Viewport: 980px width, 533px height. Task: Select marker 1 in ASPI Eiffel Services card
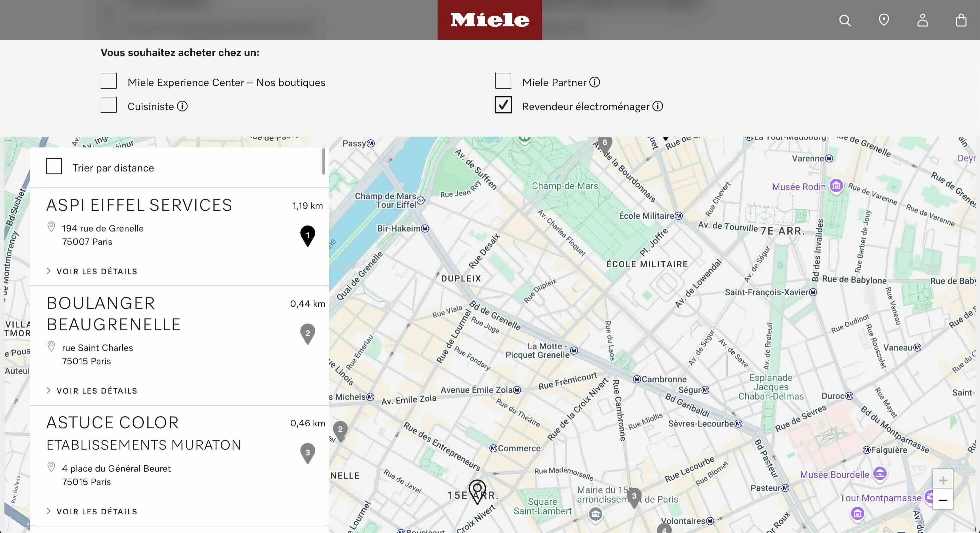[x=307, y=236]
